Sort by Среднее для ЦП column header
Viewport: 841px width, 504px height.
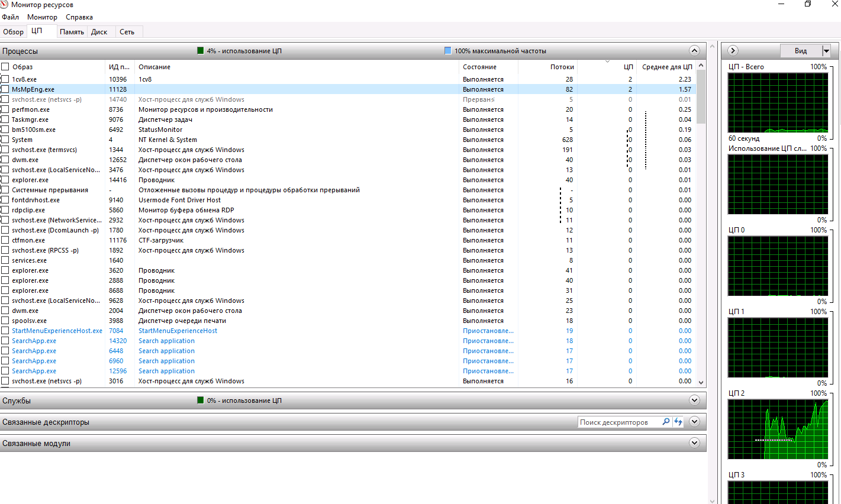pyautogui.click(x=666, y=67)
